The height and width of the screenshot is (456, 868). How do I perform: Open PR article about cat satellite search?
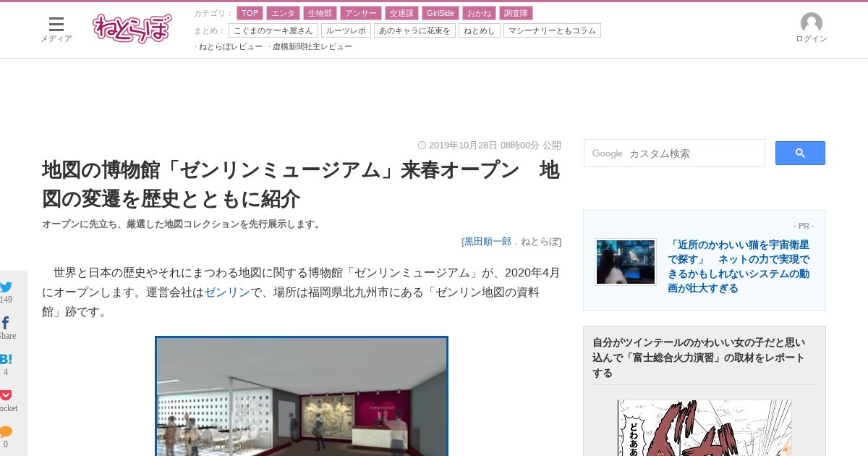pos(739,266)
